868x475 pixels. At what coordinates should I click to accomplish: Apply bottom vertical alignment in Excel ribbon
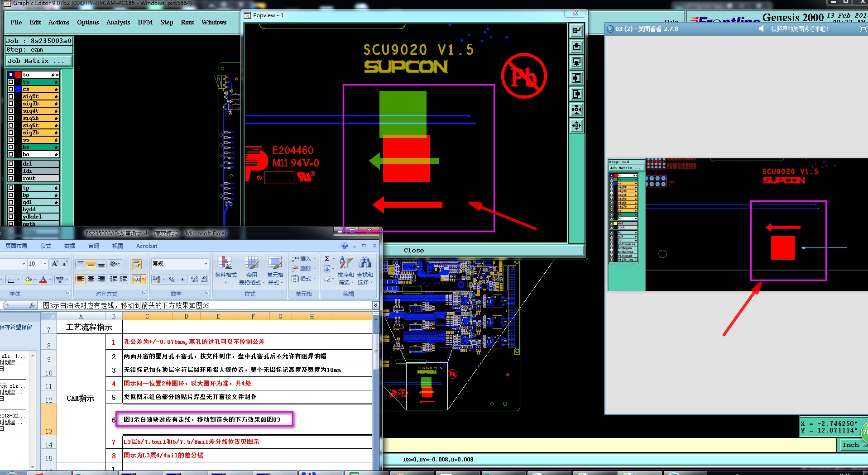[x=101, y=264]
